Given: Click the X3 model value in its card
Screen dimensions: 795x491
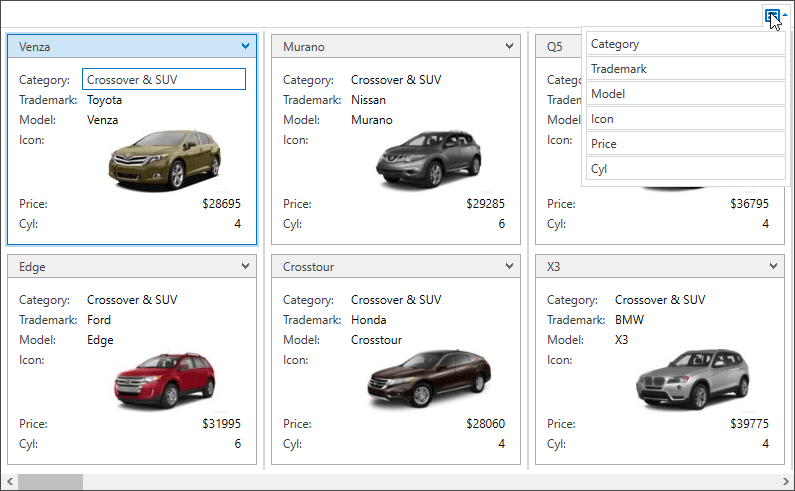Looking at the screenshot, I should pos(621,340).
